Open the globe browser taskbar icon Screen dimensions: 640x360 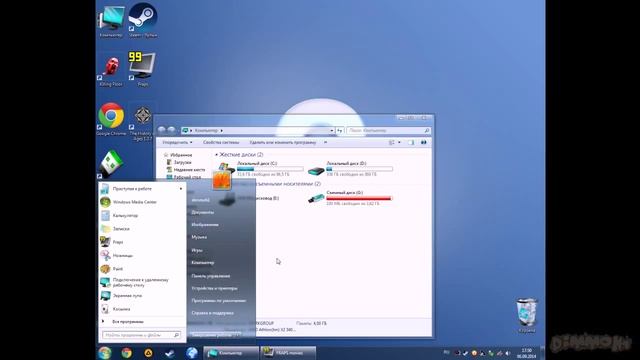[x=191, y=353]
